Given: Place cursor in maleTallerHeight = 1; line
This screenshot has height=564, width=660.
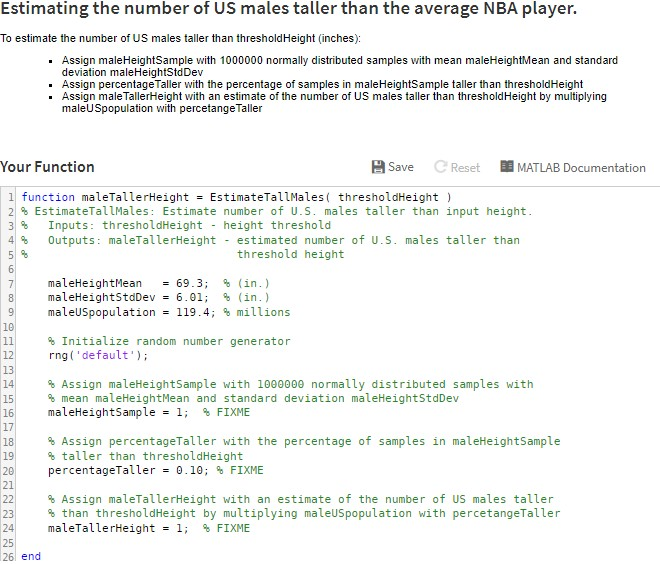Looking at the screenshot, I should point(149,528).
